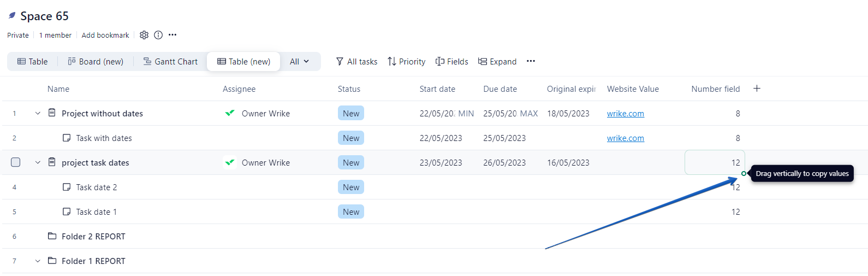Open toolbar overflow menu after Expand

coord(531,61)
